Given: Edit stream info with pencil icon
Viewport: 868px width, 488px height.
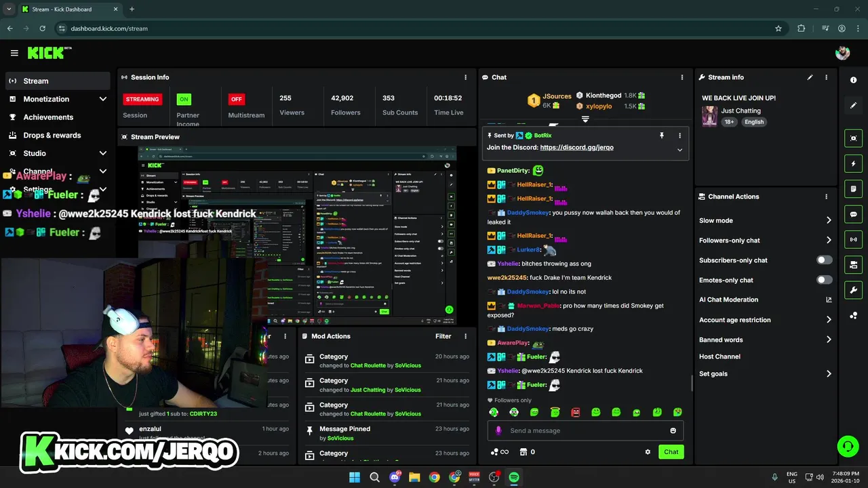Looking at the screenshot, I should pyautogui.click(x=810, y=77).
